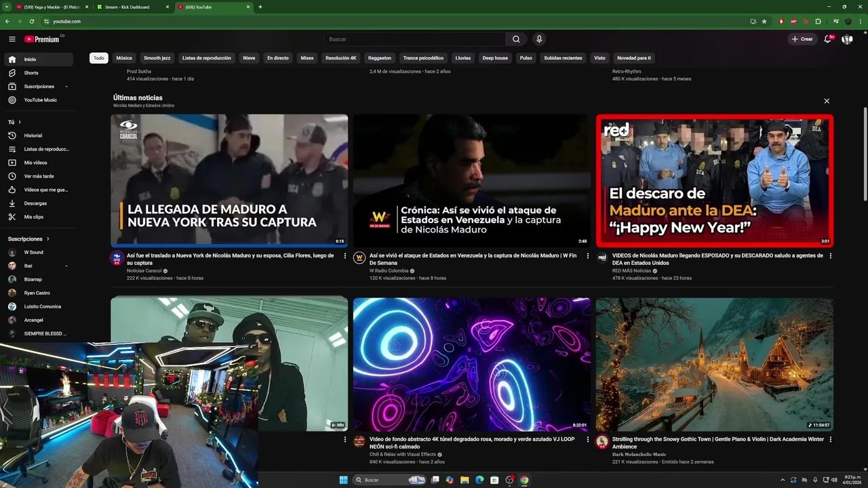This screenshot has width=868, height=488.
Task: Open YouTube Music from sidebar
Action: (x=38, y=100)
